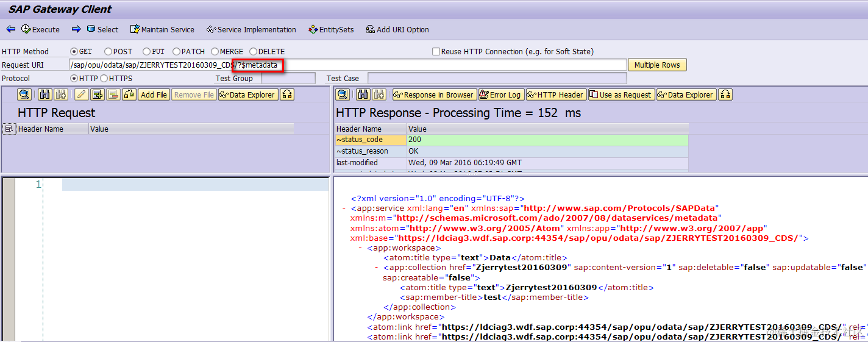Click the Remove File button
Viewport: 868px width, 342px height.
point(194,94)
